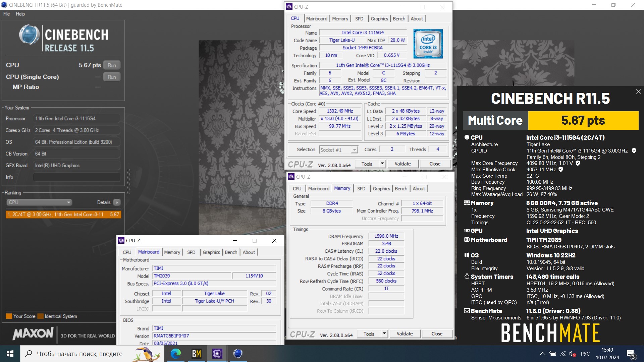Open CPU-Z from the taskbar
644x362 pixels.
(217, 354)
